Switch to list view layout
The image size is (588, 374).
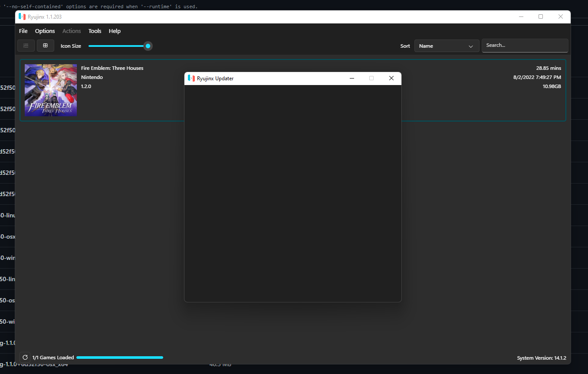point(26,46)
